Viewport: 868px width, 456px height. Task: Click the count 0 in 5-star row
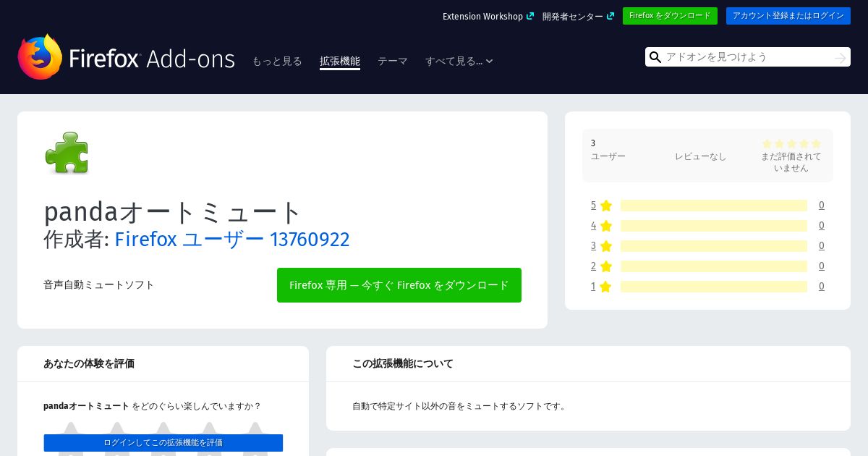(x=822, y=206)
